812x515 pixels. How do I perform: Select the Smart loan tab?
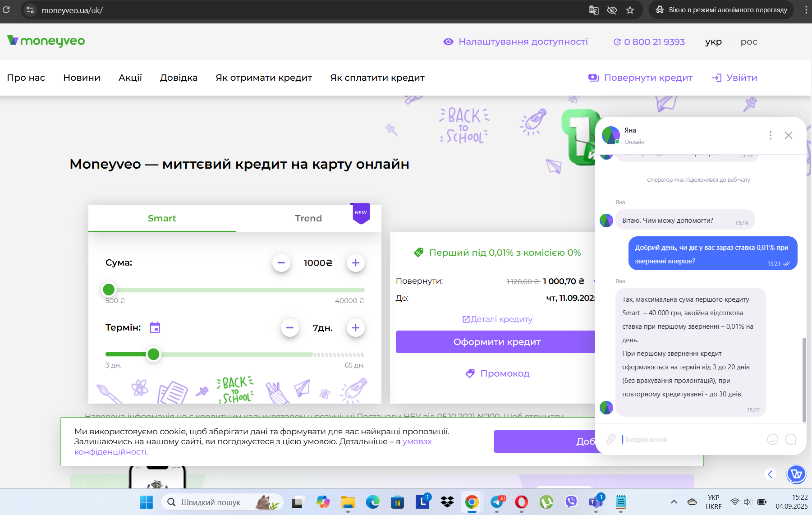click(x=162, y=218)
